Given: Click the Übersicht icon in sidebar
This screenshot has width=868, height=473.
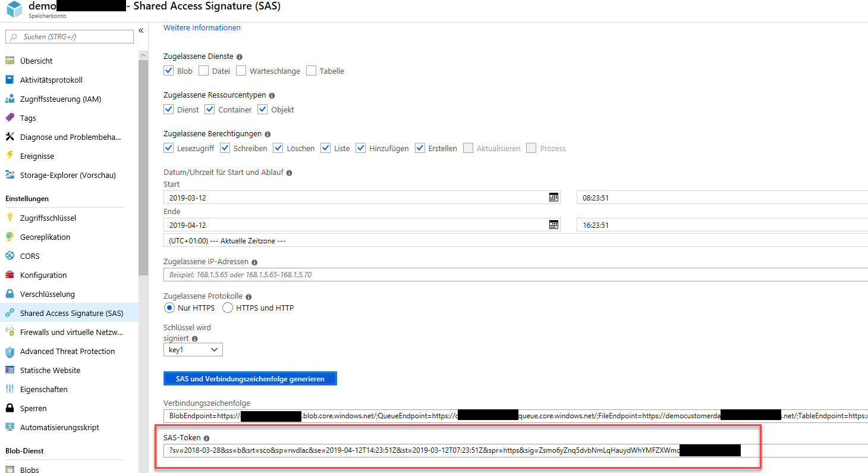Looking at the screenshot, I should [x=10, y=61].
